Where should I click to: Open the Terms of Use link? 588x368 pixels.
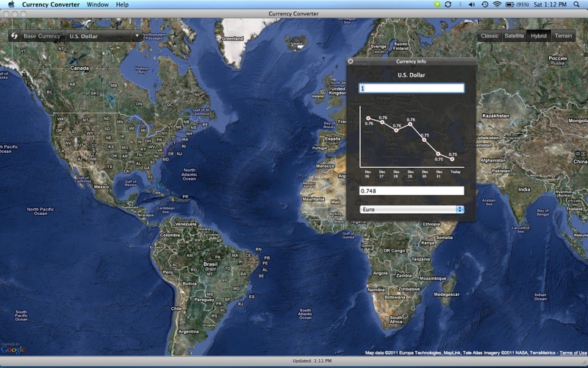click(573, 353)
